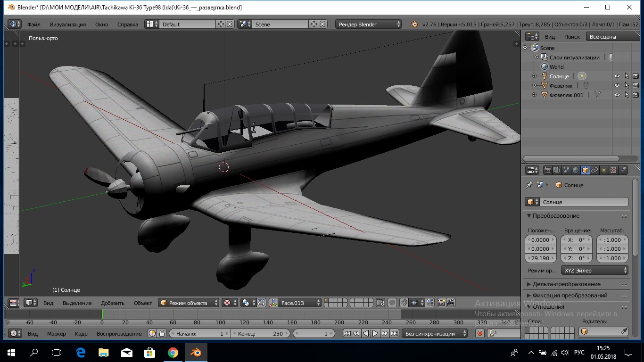Open the World properties tab
644x362 pixels.
[576, 170]
